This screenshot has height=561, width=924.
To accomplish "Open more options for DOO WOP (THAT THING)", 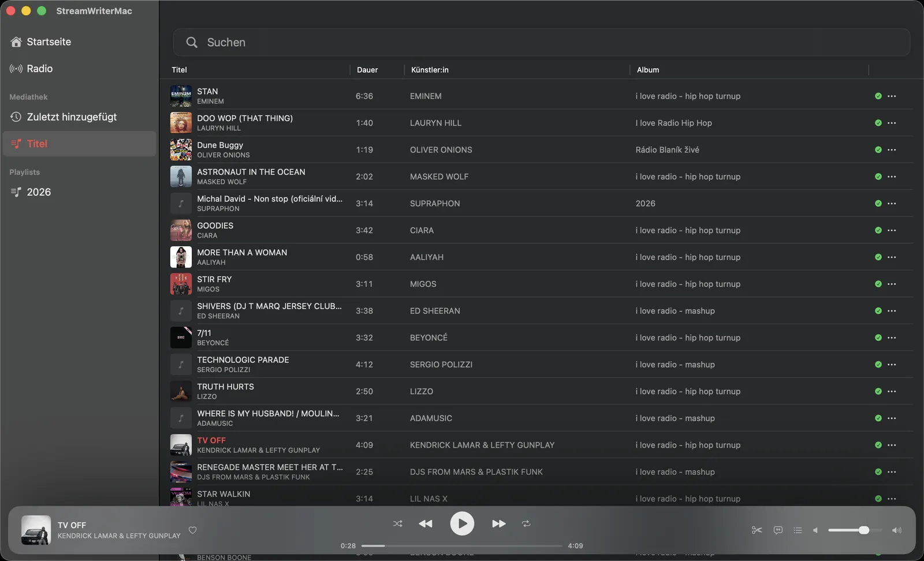I will coord(892,122).
